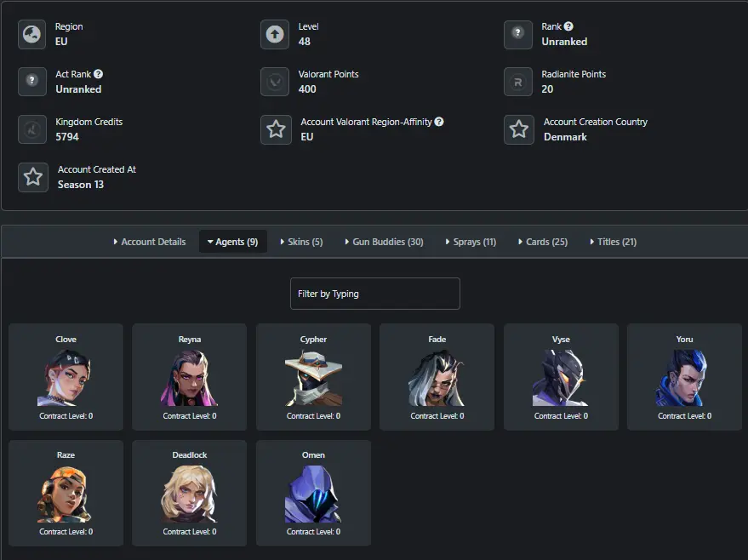Expand the Account Details tab

(149, 242)
